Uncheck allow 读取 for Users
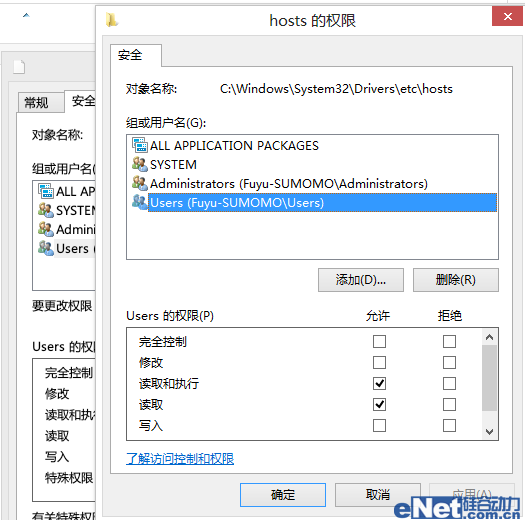The width and height of the screenshot is (525, 520). (x=379, y=405)
